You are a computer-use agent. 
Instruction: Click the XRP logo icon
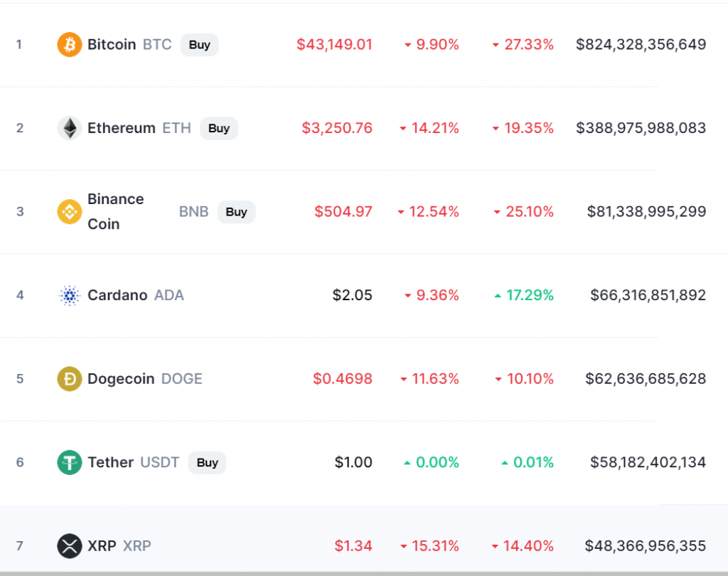pos(70,546)
